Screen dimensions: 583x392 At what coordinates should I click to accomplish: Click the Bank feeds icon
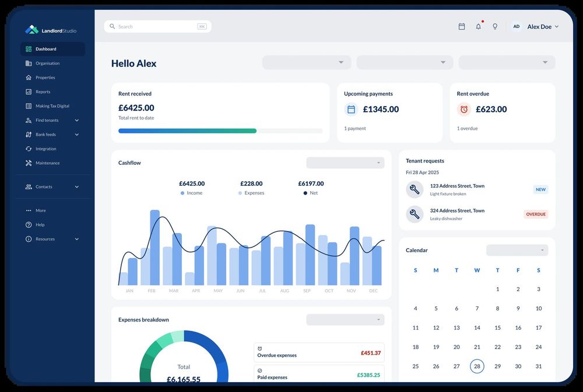pos(29,135)
